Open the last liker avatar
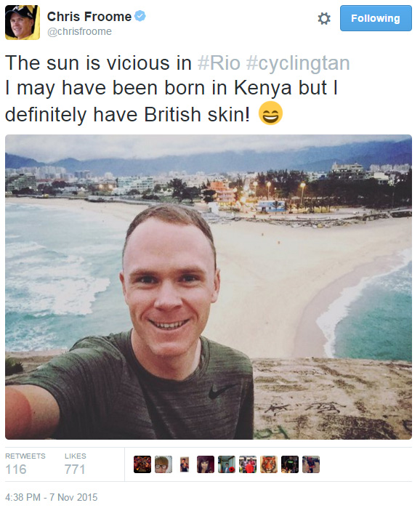Image resolution: width=420 pixels, height=508 pixels. pos(311,464)
